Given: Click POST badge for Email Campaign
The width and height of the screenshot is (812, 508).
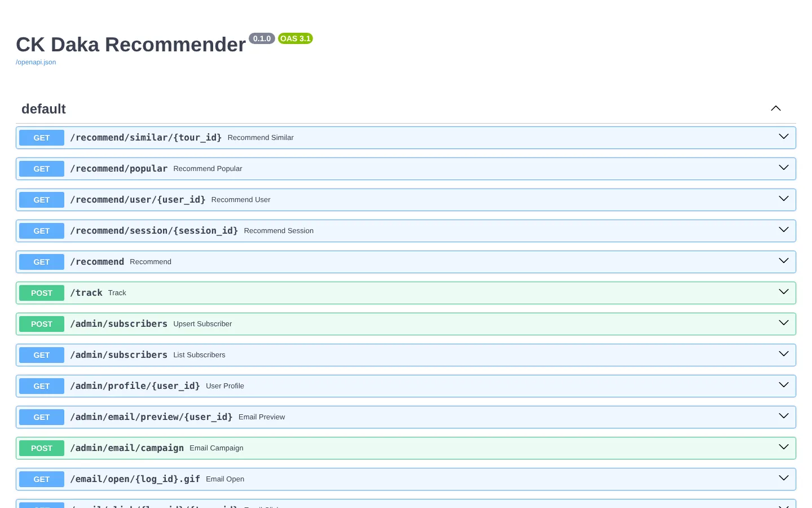Looking at the screenshot, I should [42, 448].
